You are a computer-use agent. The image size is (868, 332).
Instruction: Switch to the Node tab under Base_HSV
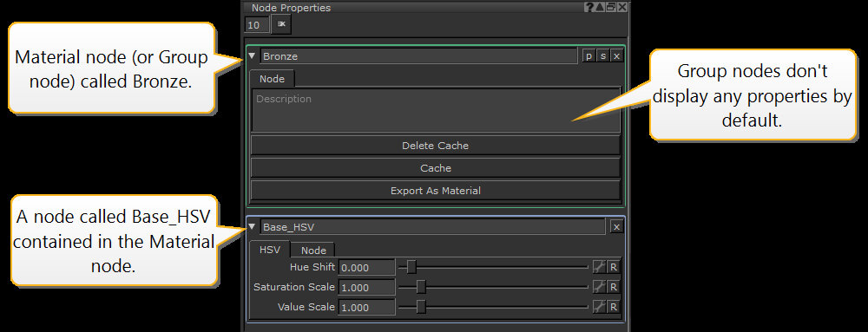(x=313, y=251)
